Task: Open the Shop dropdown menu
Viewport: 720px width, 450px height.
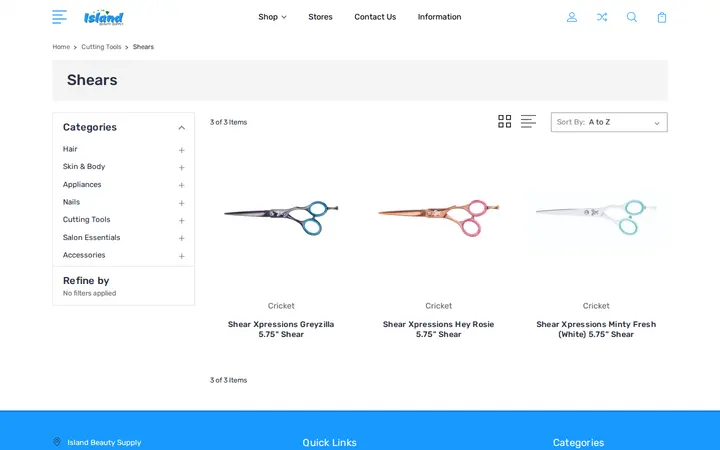Action: (272, 17)
